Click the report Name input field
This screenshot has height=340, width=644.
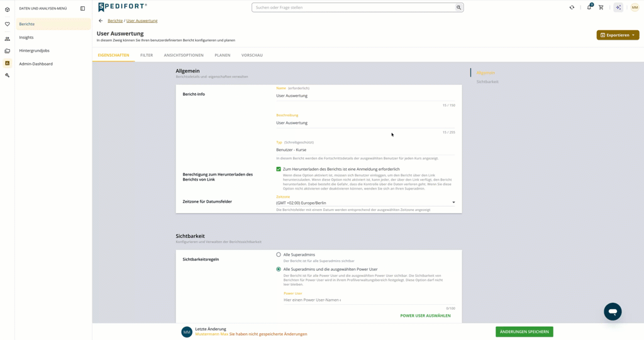pos(365,96)
